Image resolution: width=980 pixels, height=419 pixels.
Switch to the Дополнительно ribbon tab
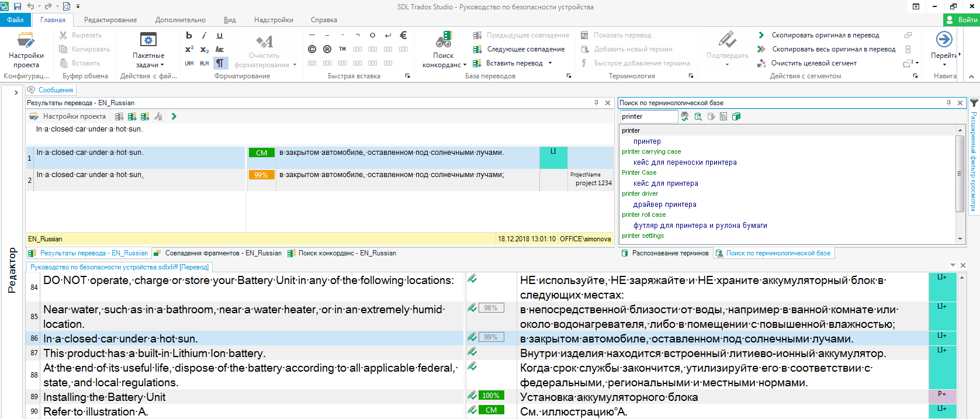click(x=181, y=20)
